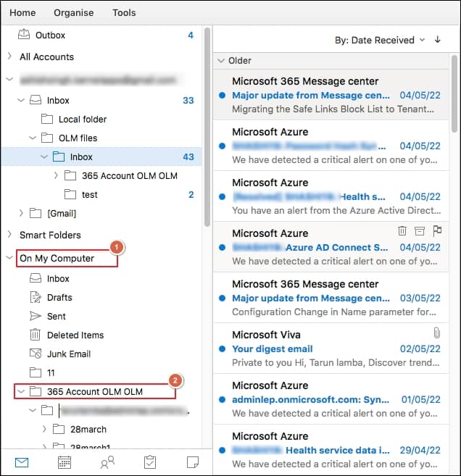Image resolution: width=461 pixels, height=476 pixels.
Task: Click the Junk Email icon
Action: point(36,354)
